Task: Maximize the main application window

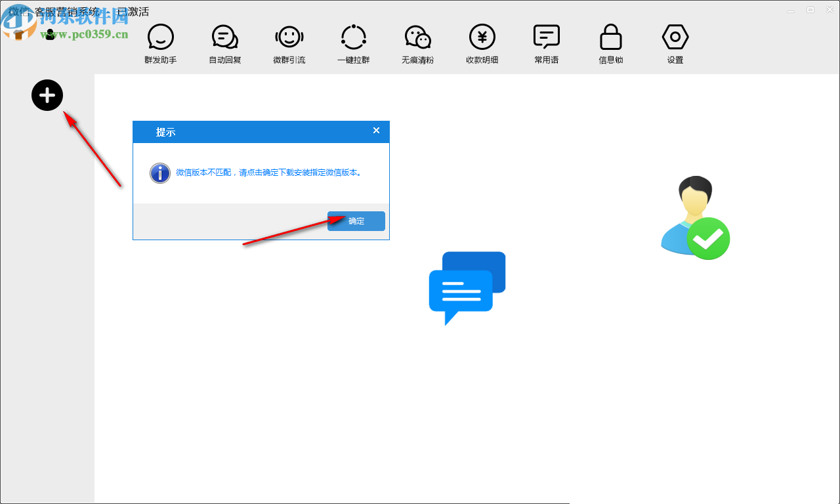Action: click(810, 10)
